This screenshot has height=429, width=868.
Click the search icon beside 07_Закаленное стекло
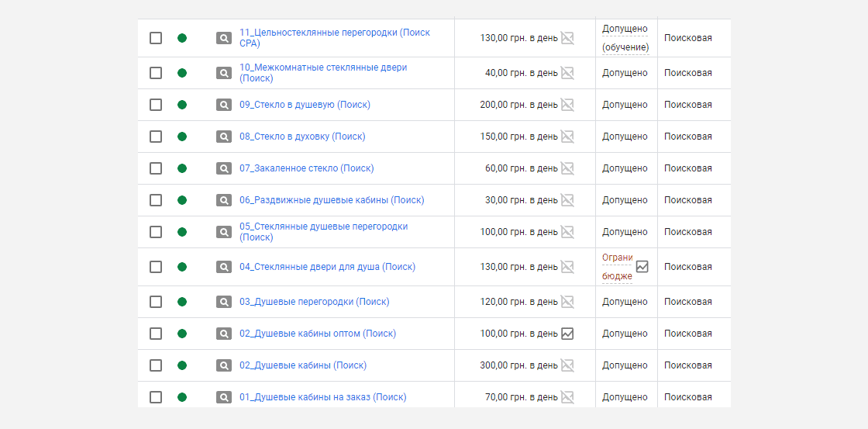point(224,168)
